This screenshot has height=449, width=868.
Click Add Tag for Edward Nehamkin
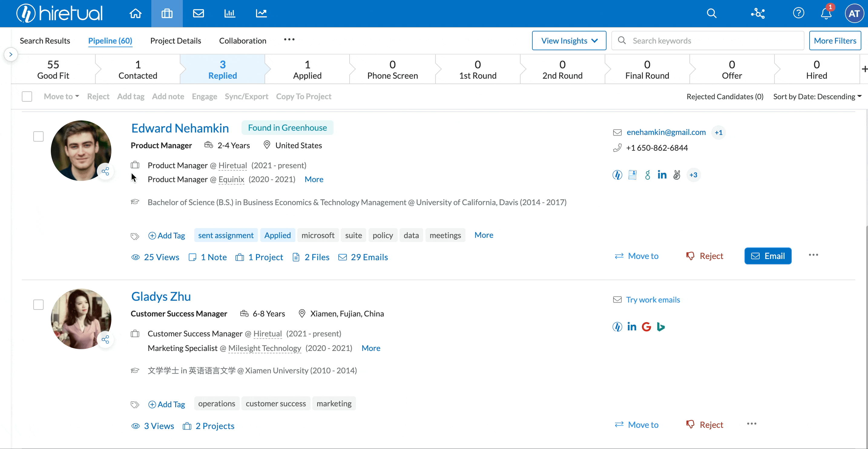click(167, 235)
